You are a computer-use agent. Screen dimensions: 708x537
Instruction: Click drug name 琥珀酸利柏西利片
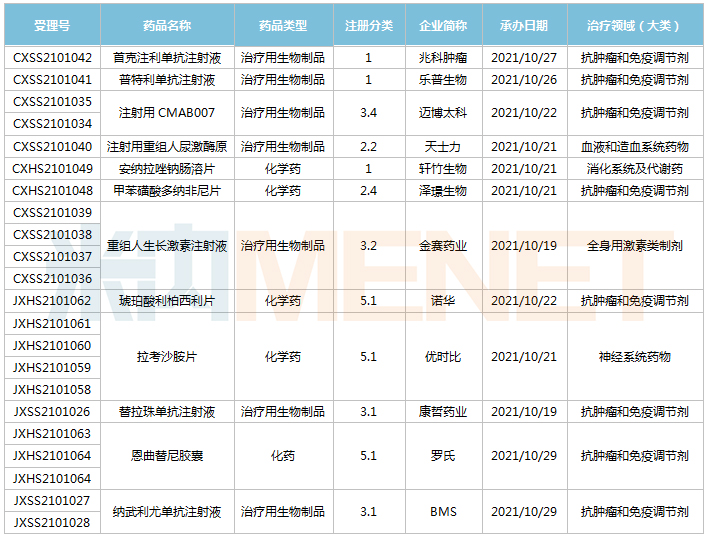(167, 301)
